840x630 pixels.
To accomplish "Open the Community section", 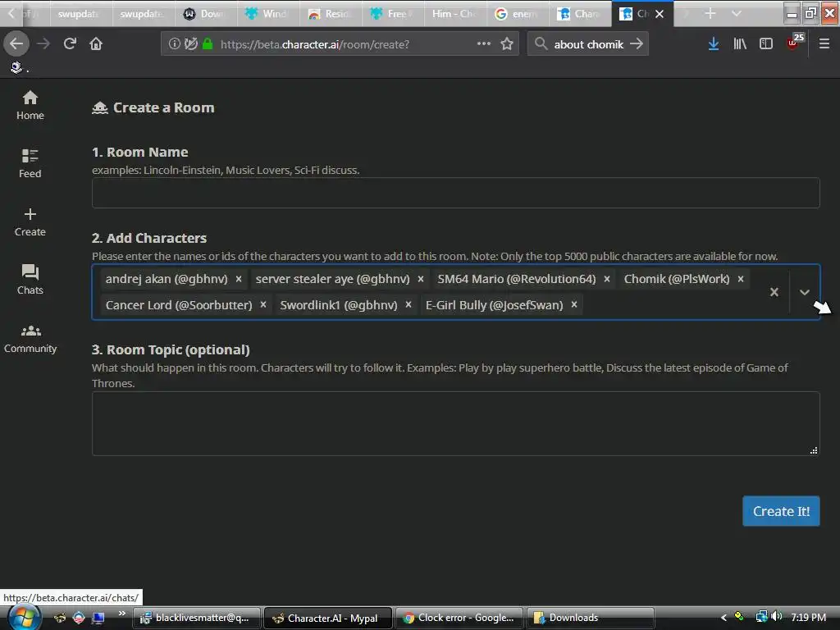I will point(30,339).
